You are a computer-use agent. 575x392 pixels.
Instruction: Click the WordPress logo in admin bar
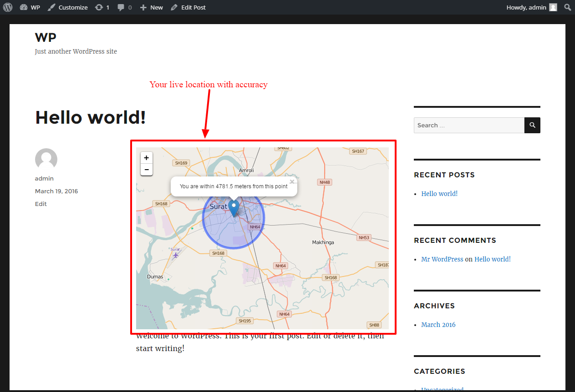(7, 7)
